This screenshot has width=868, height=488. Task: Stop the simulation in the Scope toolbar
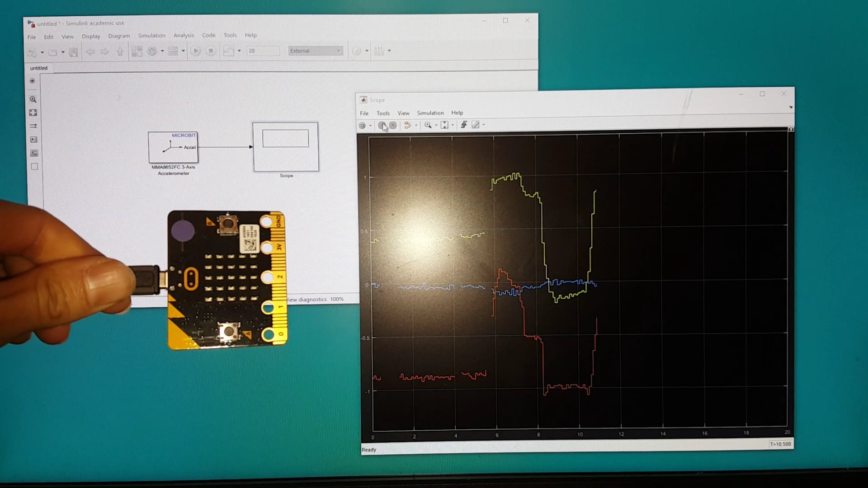393,126
